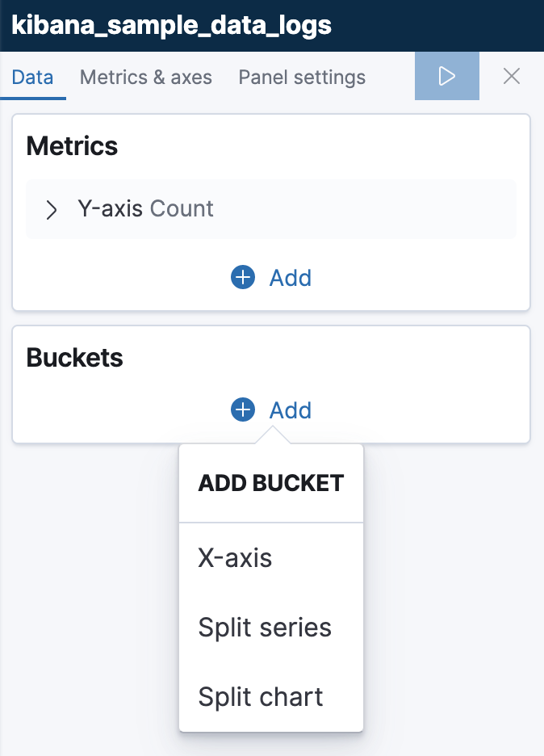Choose X-axis from the Add Bucket menu
The width and height of the screenshot is (544, 756).
[x=235, y=558]
